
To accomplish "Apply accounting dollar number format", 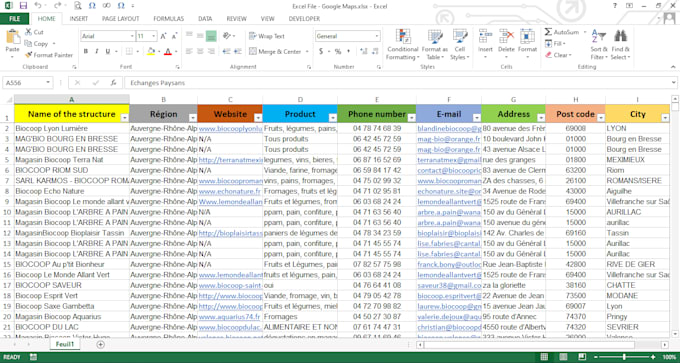I will pos(321,52).
